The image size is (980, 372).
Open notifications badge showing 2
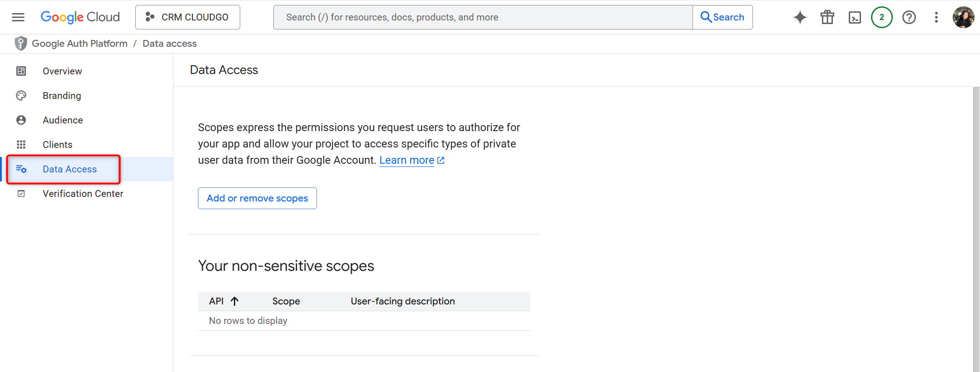pos(881,17)
